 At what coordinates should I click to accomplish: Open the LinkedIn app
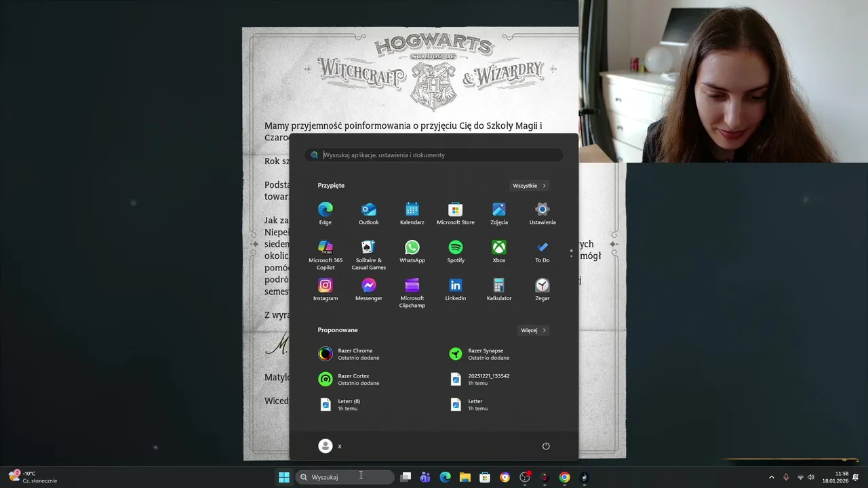(456, 289)
